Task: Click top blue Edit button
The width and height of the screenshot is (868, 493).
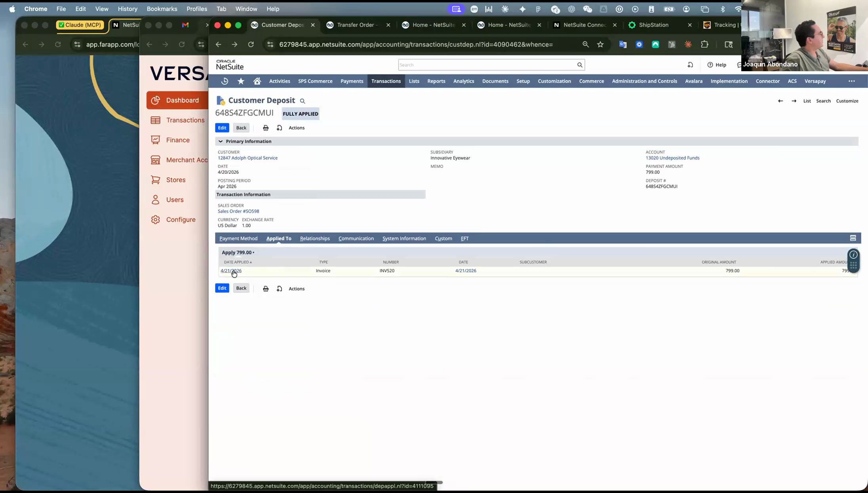Action: [x=222, y=128]
